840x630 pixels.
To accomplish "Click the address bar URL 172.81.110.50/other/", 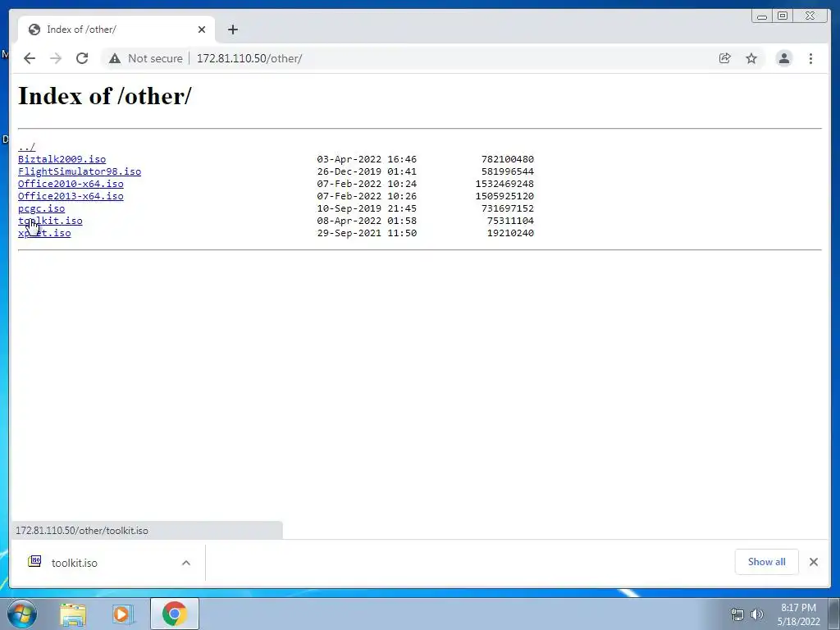I will coord(249,58).
